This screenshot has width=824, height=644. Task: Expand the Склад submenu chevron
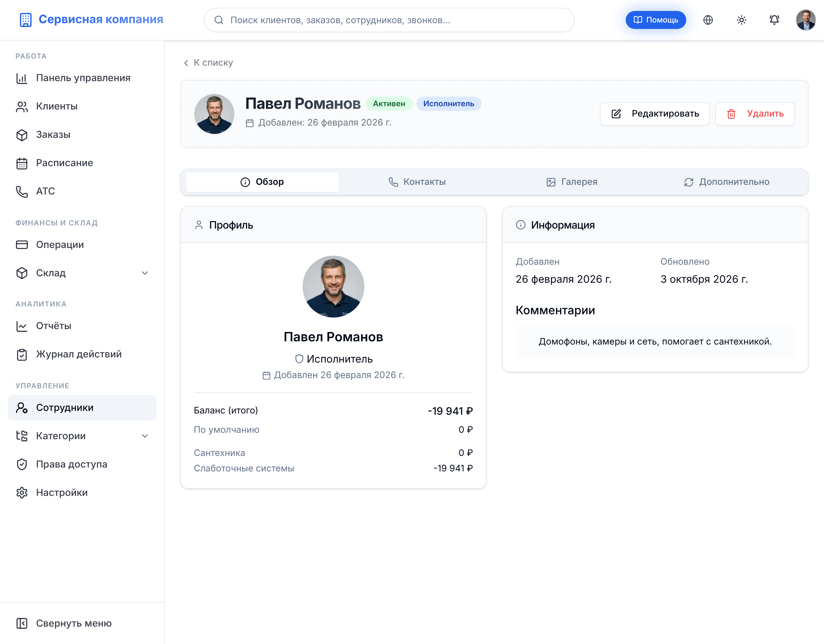pyautogui.click(x=145, y=273)
